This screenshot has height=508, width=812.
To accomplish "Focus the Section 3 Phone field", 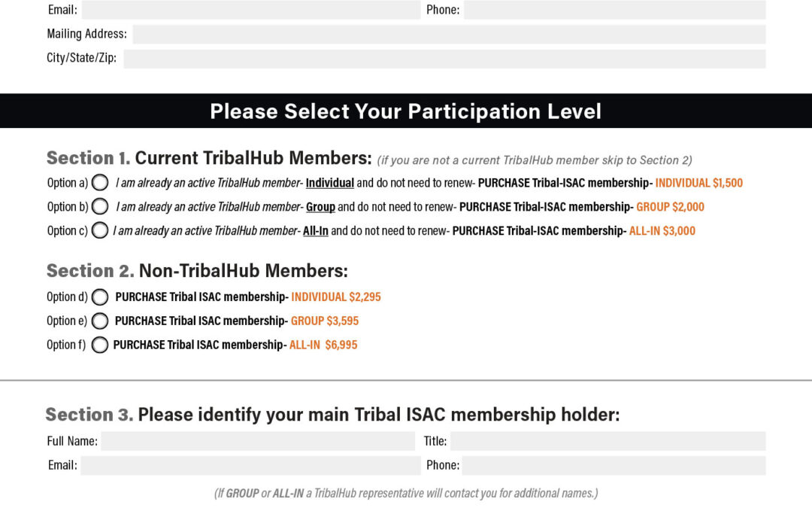I will point(614,465).
